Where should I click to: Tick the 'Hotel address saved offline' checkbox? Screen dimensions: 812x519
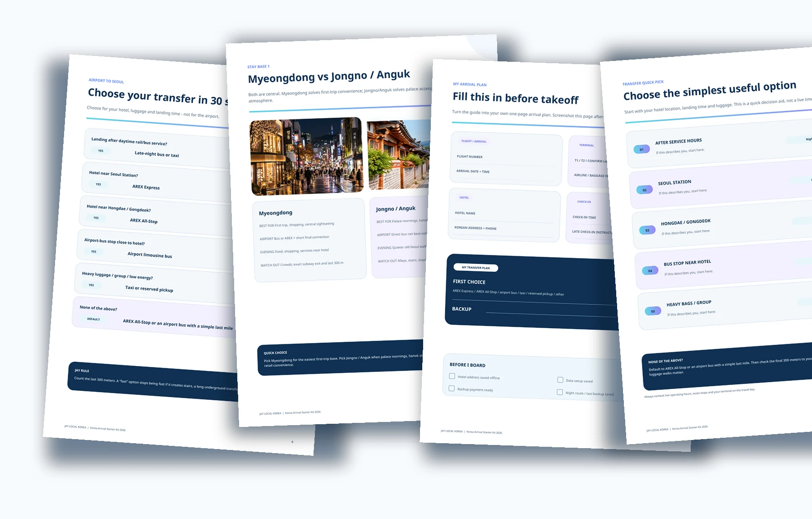[452, 376]
